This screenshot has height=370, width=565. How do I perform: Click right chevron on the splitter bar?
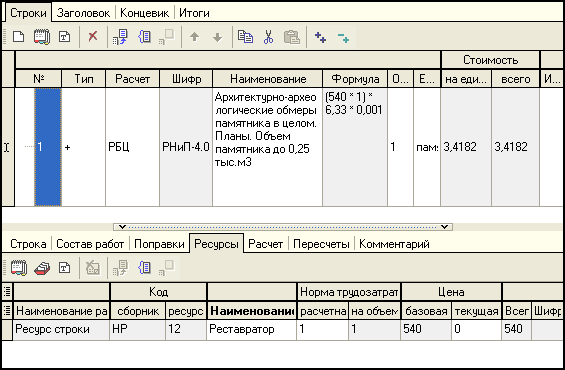coord(445,227)
